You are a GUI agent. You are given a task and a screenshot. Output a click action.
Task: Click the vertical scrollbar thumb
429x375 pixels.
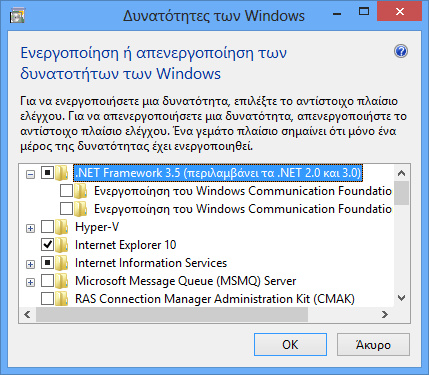click(402, 193)
